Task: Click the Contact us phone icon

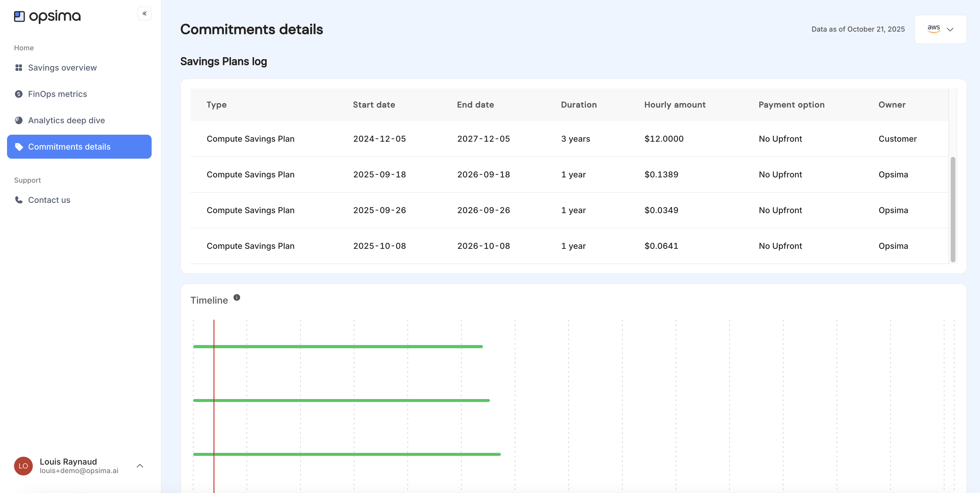Action: pos(19,200)
